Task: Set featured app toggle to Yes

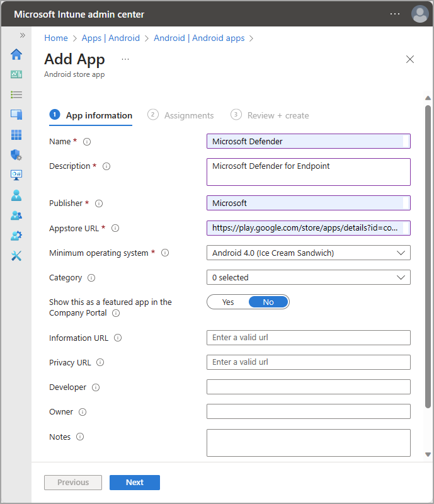Action: coord(228,302)
